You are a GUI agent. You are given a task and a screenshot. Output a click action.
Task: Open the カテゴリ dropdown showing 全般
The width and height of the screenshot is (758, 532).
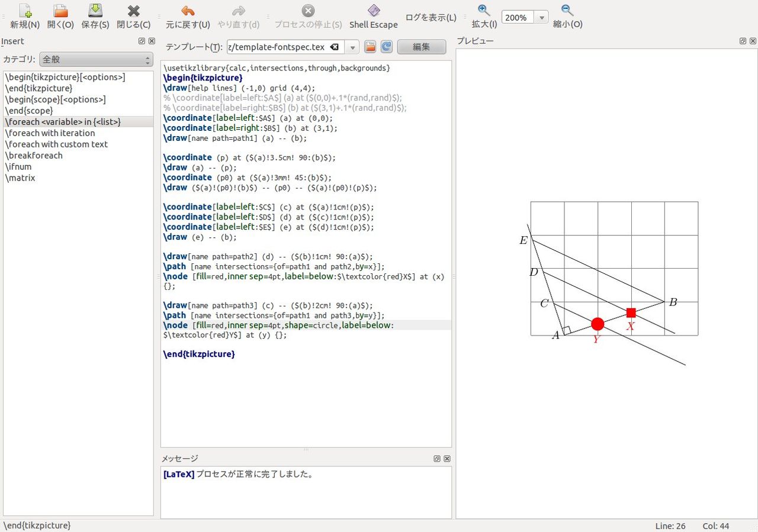[x=97, y=60]
